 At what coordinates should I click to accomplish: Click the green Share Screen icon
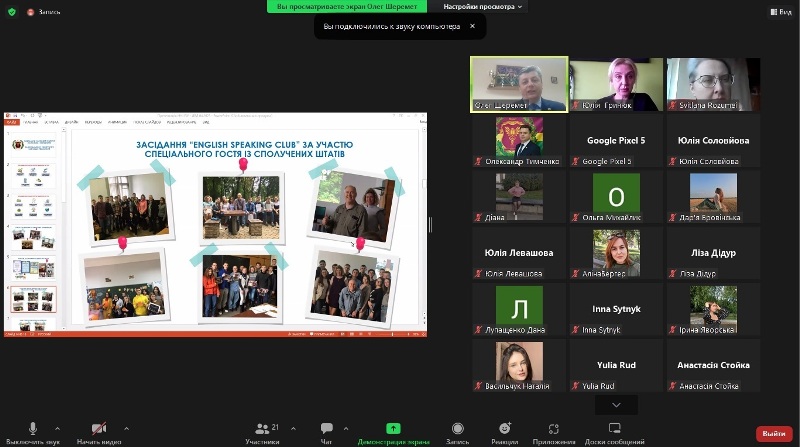394,428
